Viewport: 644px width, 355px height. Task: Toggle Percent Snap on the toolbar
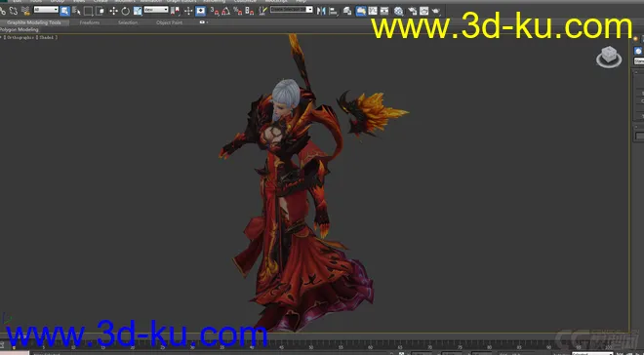point(238,11)
